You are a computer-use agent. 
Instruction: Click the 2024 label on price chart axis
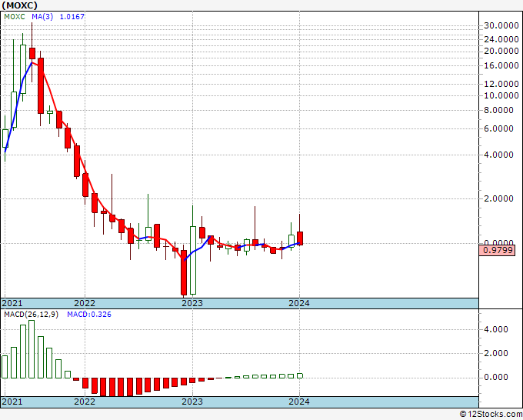tap(299, 303)
